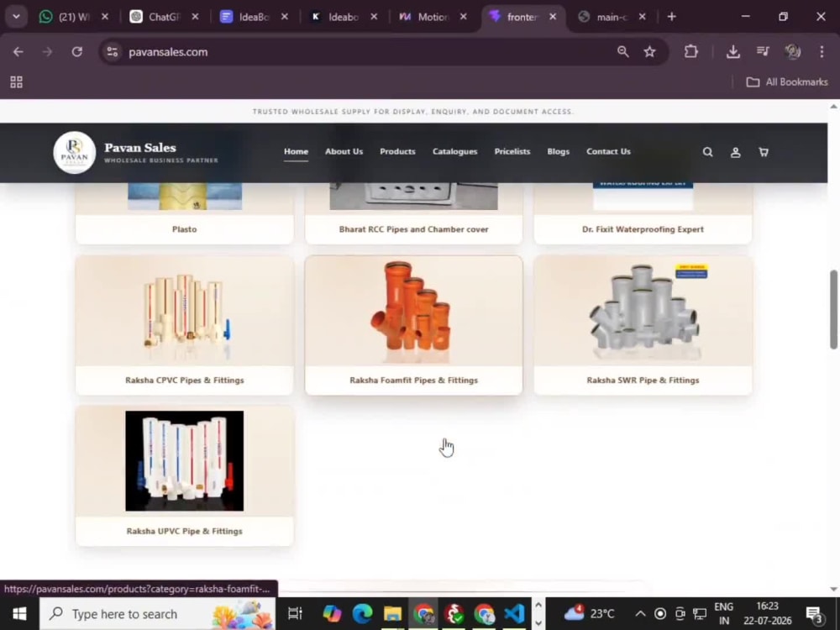Image resolution: width=840 pixels, height=630 pixels.
Task: Open Products in the navigation bar
Action: pos(397,151)
